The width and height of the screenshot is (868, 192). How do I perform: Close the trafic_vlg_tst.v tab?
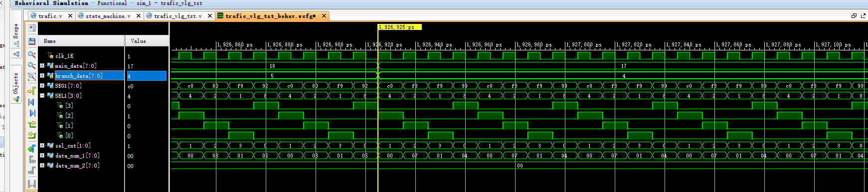(x=210, y=16)
